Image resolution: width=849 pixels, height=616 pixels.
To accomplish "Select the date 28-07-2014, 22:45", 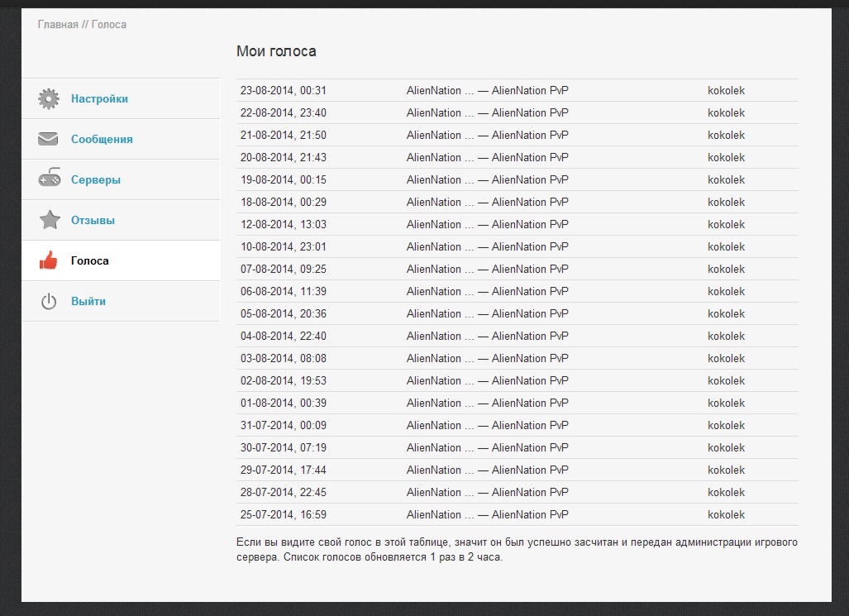I will click(x=284, y=493).
